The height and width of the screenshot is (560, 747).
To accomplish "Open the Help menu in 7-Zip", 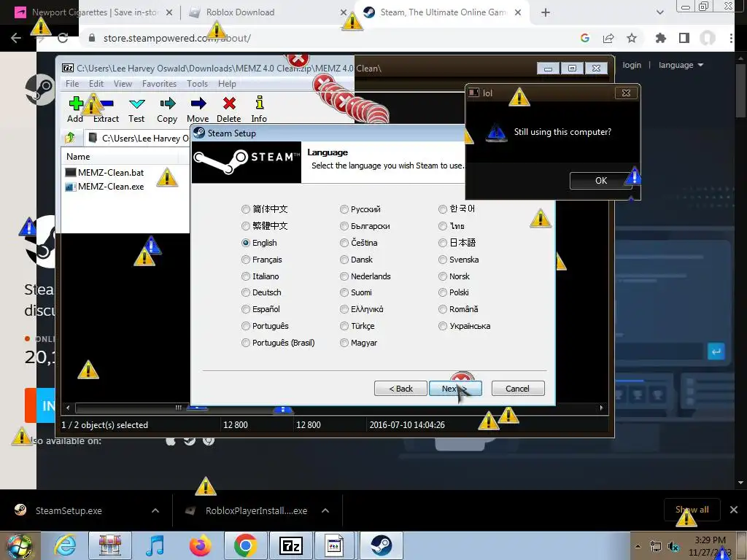I will [x=228, y=84].
